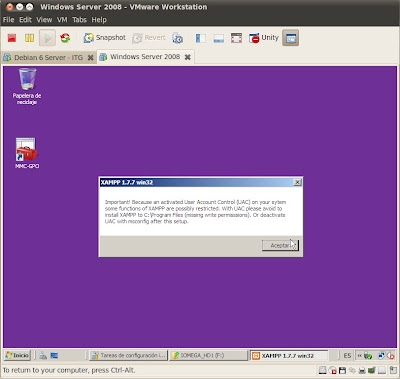Open the Inicio start menu
This screenshot has width=400, height=379.
pyautogui.click(x=17, y=355)
